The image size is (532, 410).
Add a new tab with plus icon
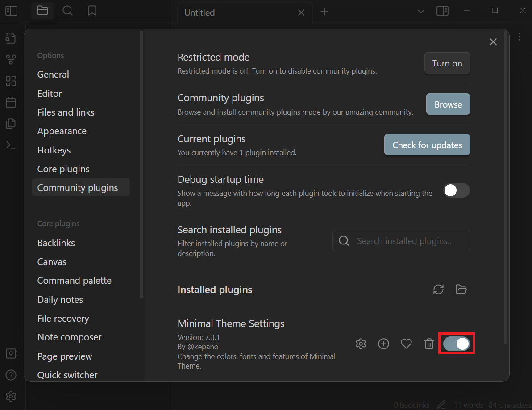click(324, 12)
